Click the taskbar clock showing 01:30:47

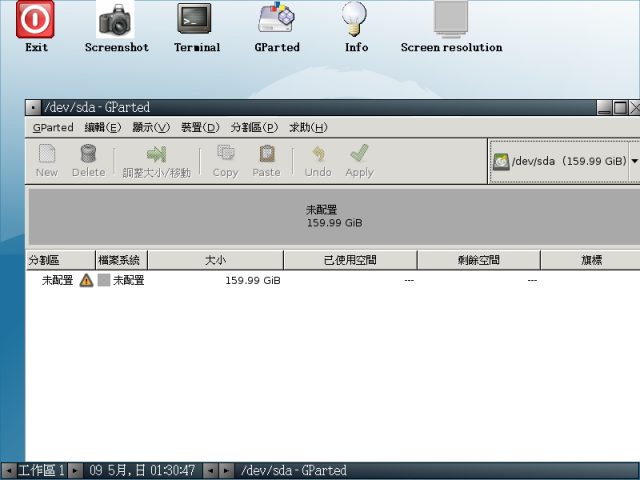pyautogui.click(x=142, y=470)
